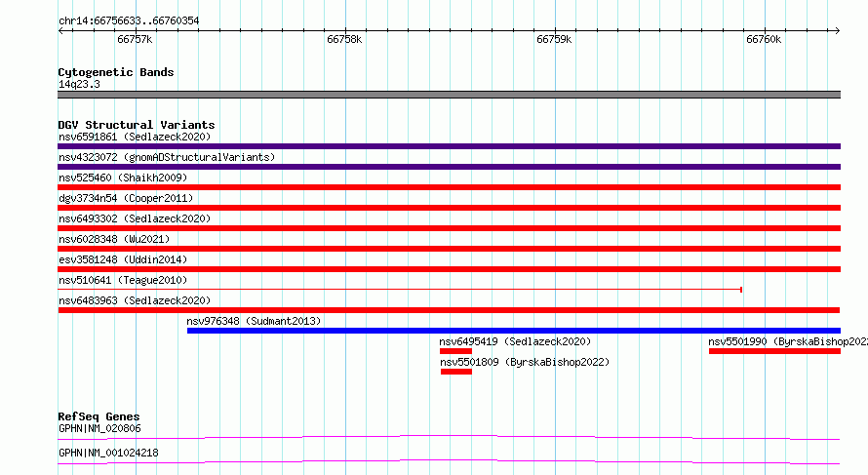
Task: Open variant nsv5501990 ByrskaBishop label
Action: (788, 341)
